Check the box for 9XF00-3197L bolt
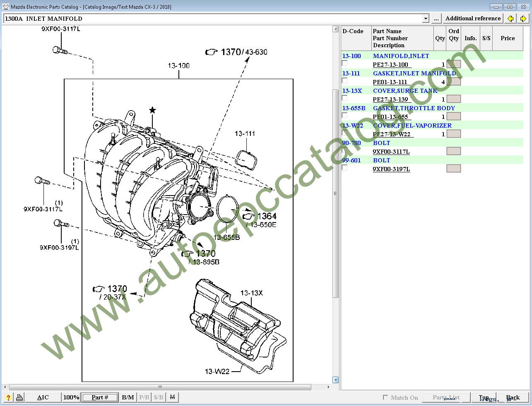The image size is (532, 406). click(344, 168)
